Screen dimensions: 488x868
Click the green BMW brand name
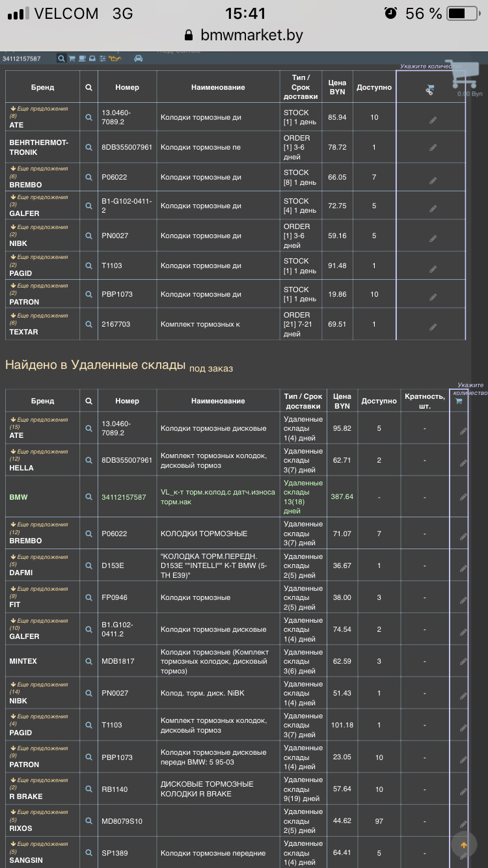tap(18, 497)
